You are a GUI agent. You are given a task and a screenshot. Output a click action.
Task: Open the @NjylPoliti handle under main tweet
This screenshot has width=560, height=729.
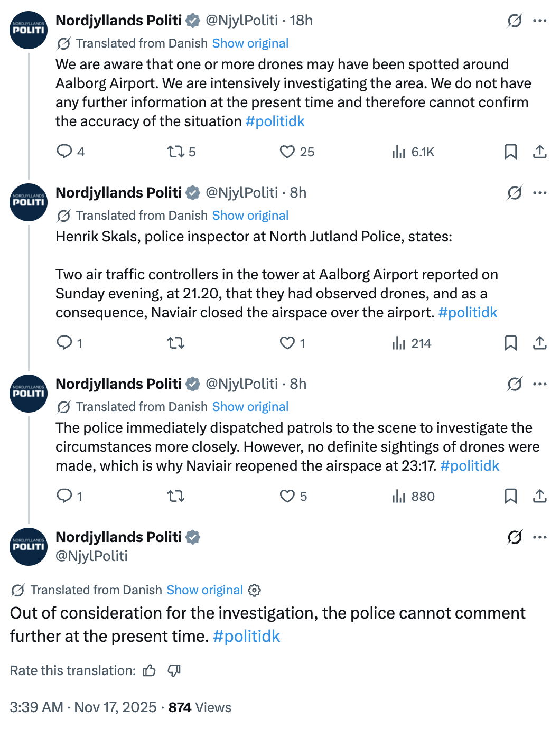(91, 556)
